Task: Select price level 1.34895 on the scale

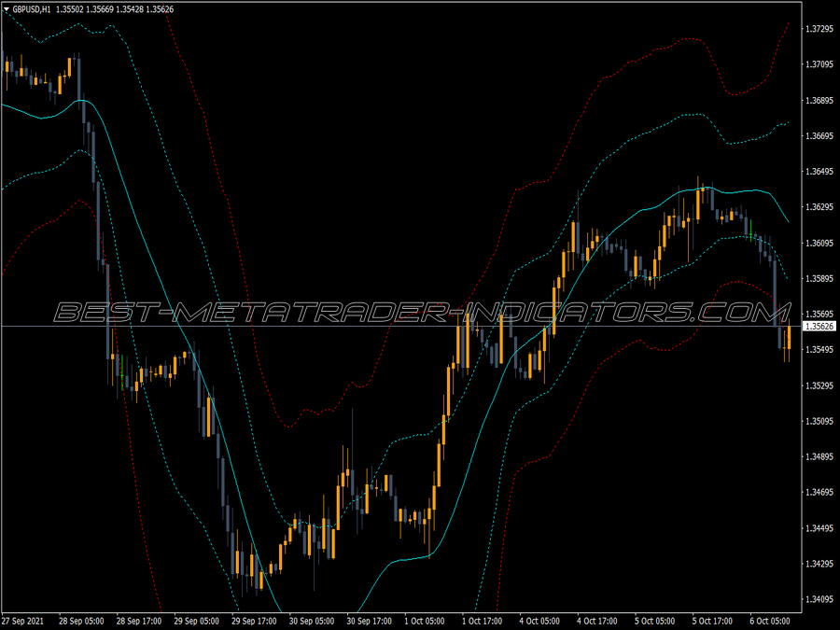Action: tap(819, 456)
